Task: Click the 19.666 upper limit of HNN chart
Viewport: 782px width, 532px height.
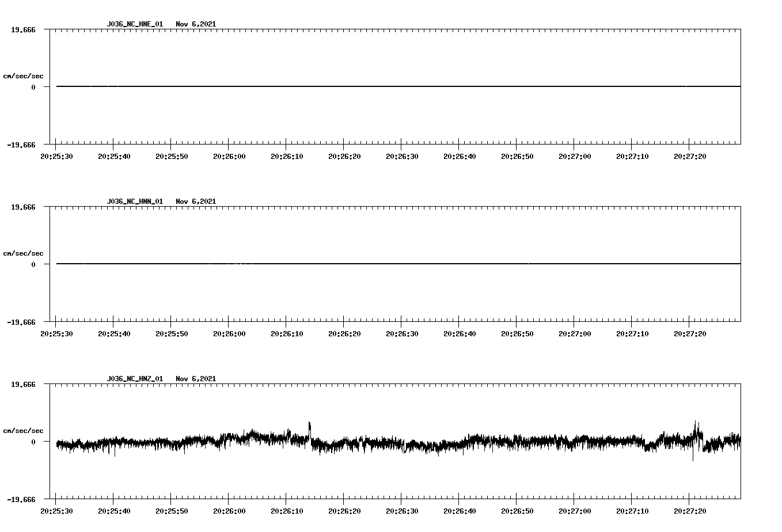Action: (x=23, y=207)
